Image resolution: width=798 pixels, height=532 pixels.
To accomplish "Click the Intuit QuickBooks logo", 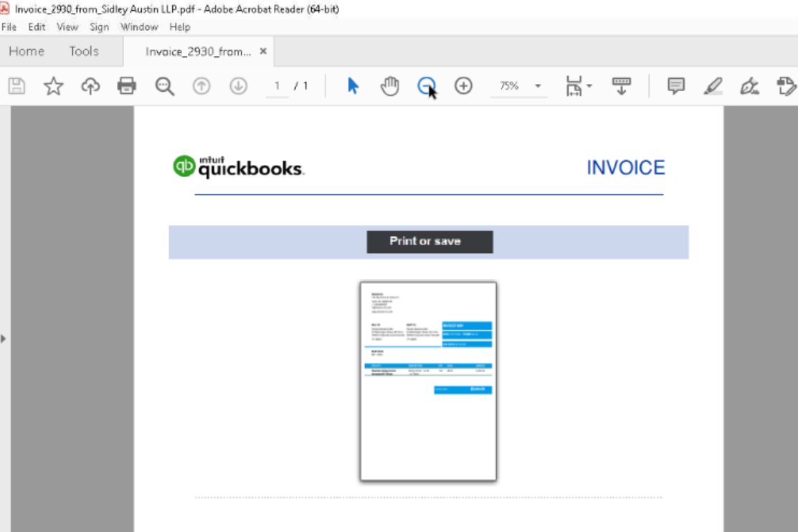I will click(238, 166).
